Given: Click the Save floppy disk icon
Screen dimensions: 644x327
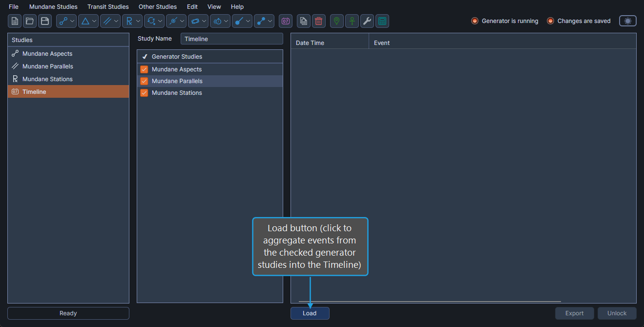Looking at the screenshot, I should (45, 21).
